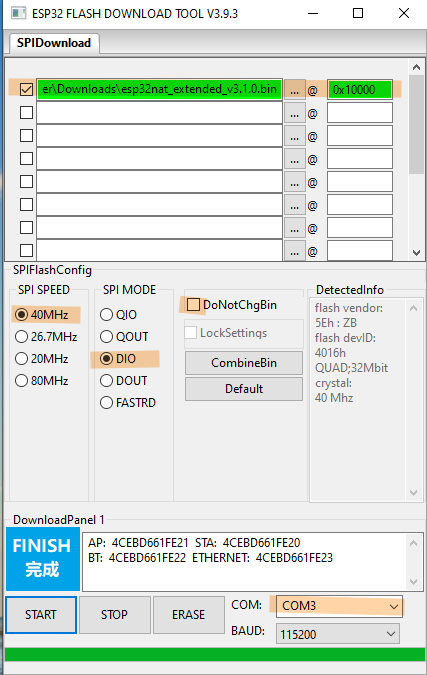Open the BAUD rate dropdown showing 115200
The image size is (427, 675).
pyautogui.click(x=337, y=634)
